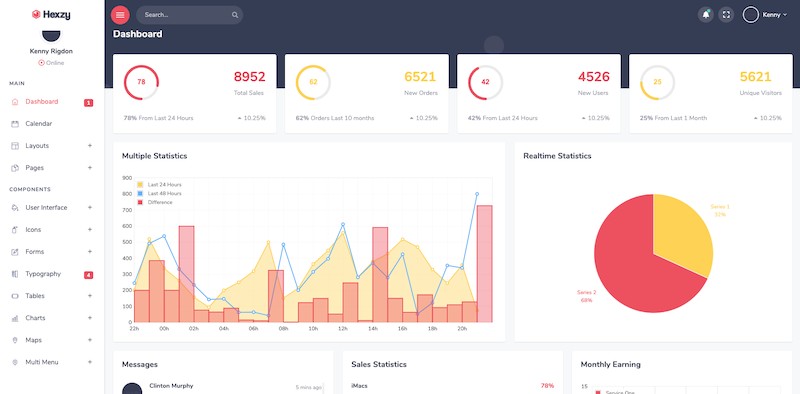Click the New Orders 62 progress ring
This screenshot has height=394, width=800.
(313, 82)
